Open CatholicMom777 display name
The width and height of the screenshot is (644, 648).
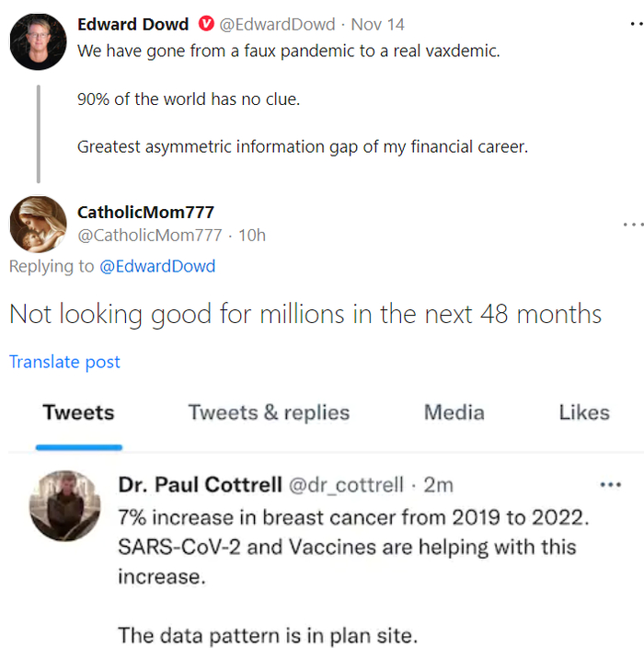145,212
